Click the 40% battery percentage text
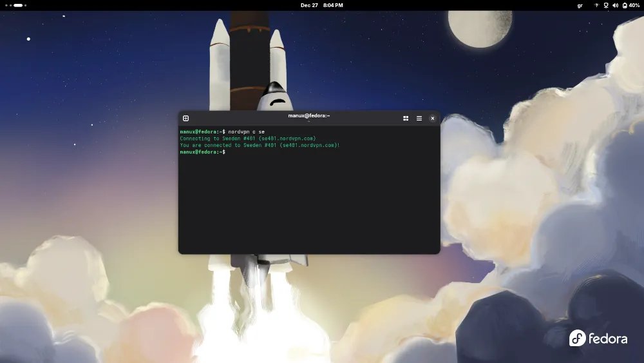Screen dimensions: 644x363 634,5
